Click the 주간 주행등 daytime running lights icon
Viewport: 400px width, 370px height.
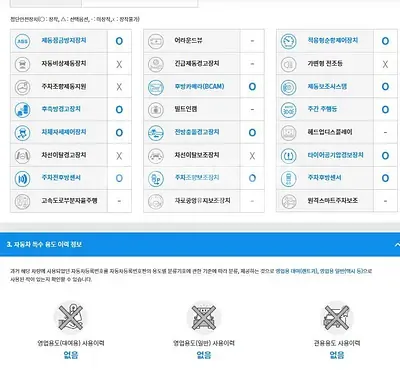coord(289,110)
